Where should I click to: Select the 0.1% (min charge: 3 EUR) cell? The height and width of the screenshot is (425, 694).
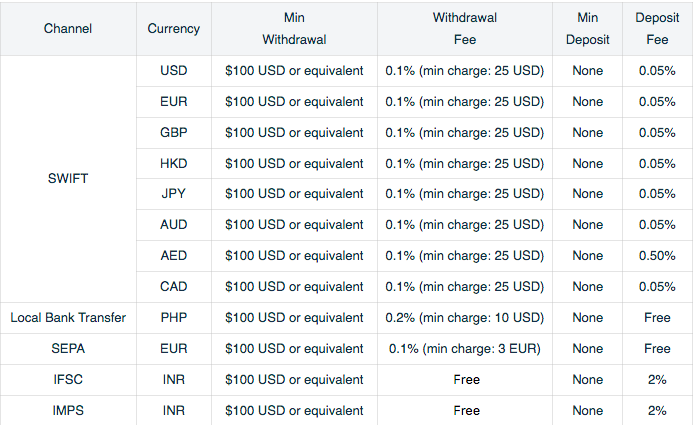click(465, 349)
